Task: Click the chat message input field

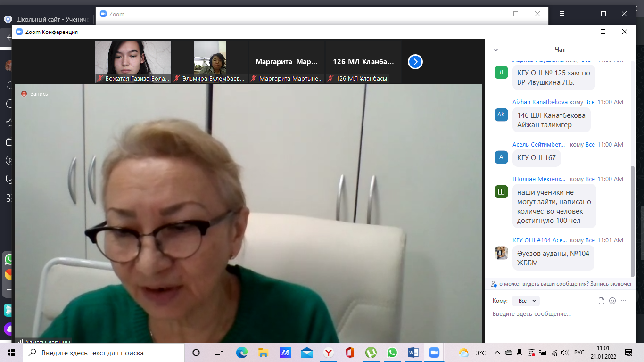Action: click(556, 314)
